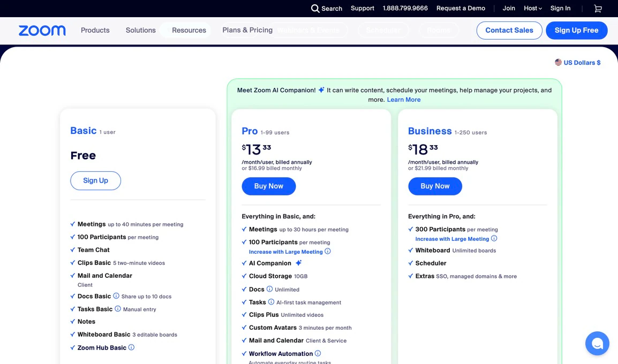Image resolution: width=618 pixels, height=364 pixels.
Task: Click 'or $21.99 billed monthly' text
Action: coord(438,168)
